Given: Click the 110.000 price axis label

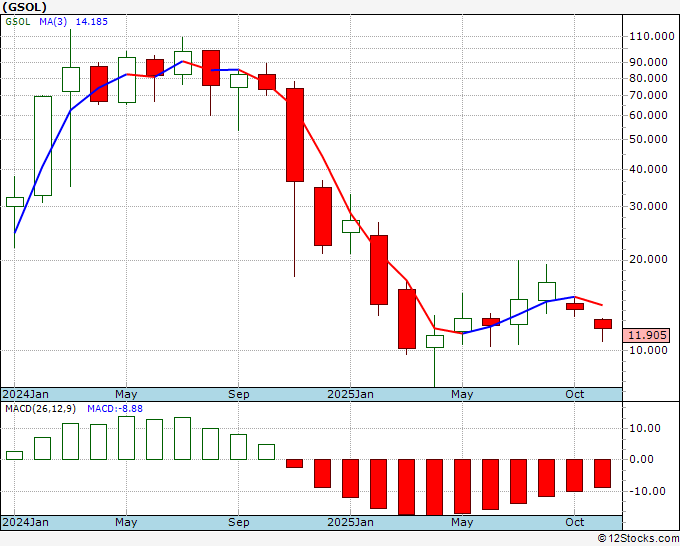Looking at the screenshot, I should 652,36.
